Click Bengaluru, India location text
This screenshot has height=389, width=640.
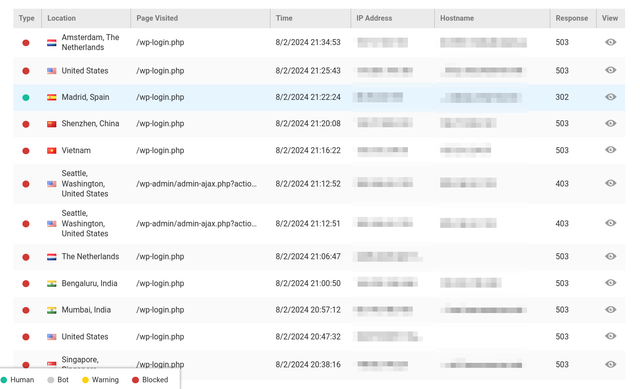coord(89,283)
